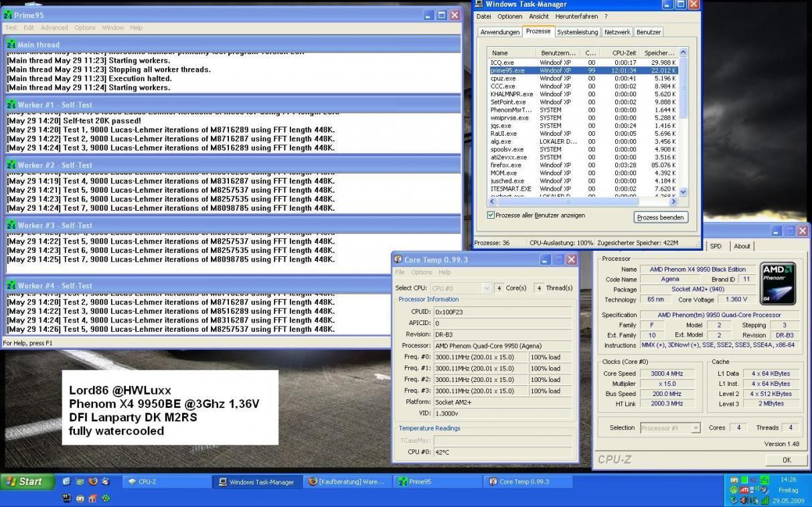The image size is (812, 507).
Task: Open the Window menu in Prime95
Action: pyautogui.click(x=112, y=27)
